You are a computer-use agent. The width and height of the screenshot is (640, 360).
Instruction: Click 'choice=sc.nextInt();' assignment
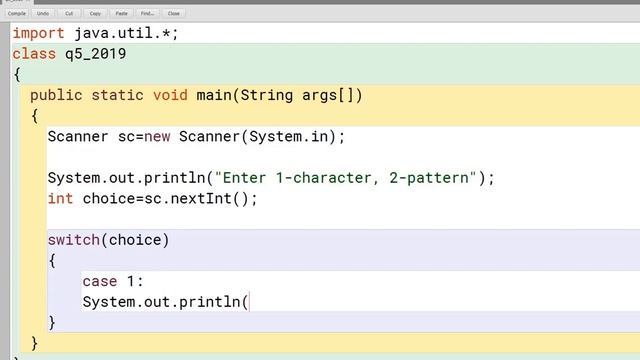170,199
